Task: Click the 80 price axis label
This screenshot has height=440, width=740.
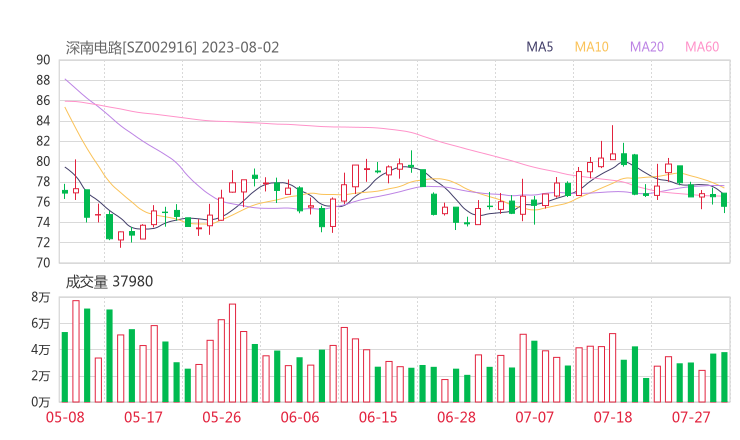Action: 43,161
